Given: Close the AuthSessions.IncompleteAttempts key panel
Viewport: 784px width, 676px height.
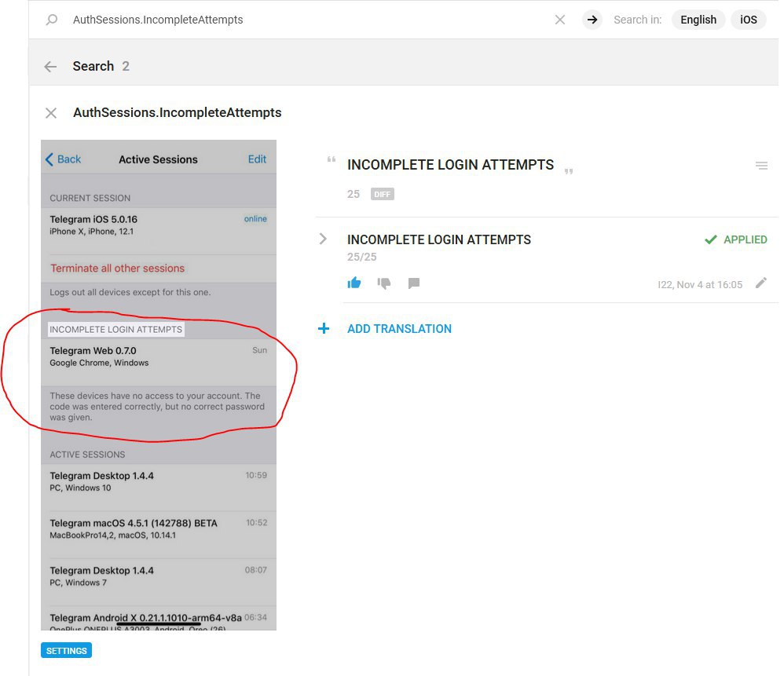Looking at the screenshot, I should point(51,113).
